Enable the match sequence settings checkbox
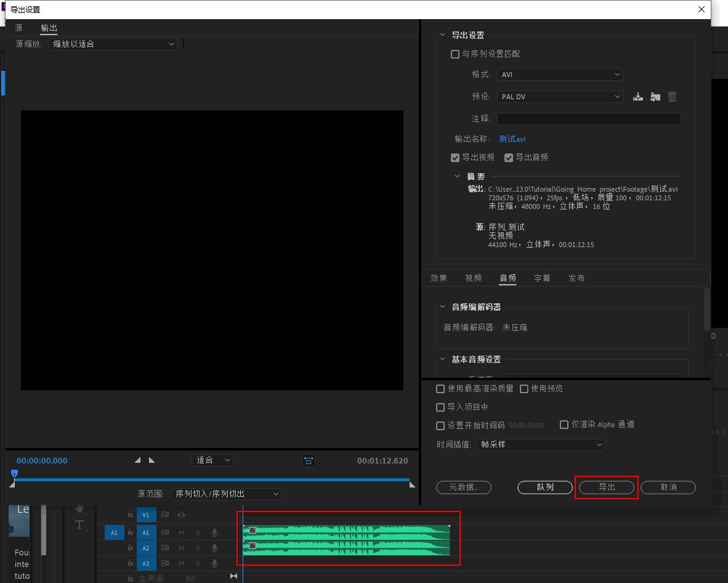The width and height of the screenshot is (728, 583). pyautogui.click(x=455, y=54)
